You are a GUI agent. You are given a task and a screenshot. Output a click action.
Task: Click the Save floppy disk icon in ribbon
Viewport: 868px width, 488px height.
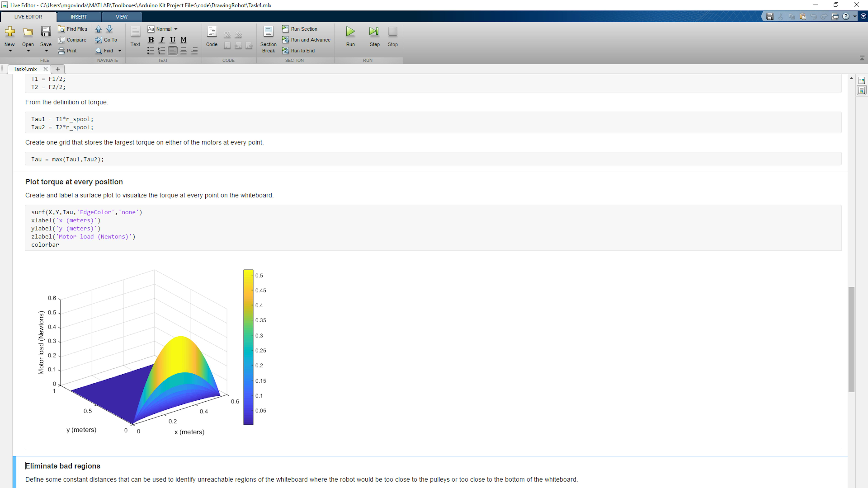[x=46, y=32]
